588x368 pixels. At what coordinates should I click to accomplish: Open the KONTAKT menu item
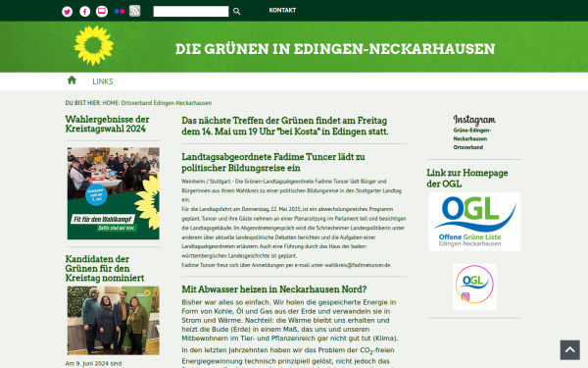282,10
